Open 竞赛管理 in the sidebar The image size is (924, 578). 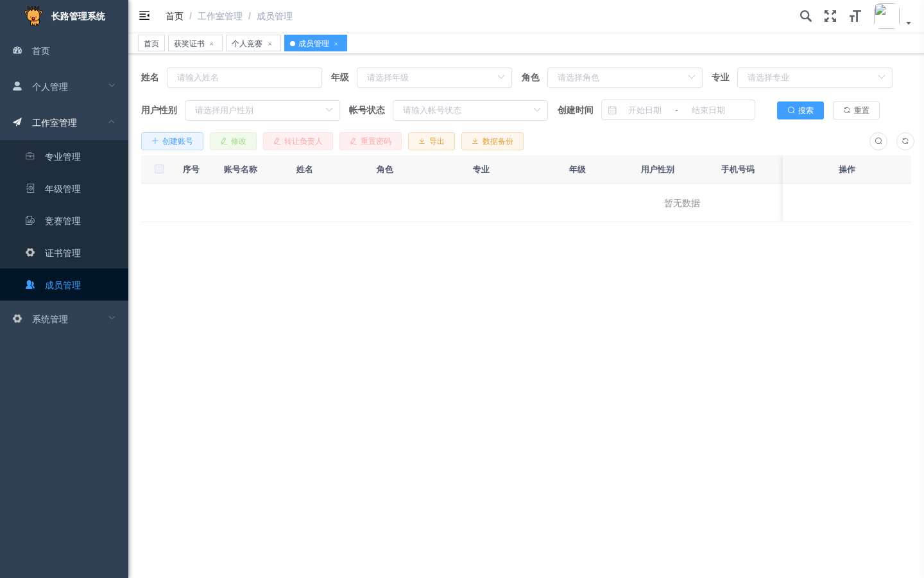click(x=64, y=220)
